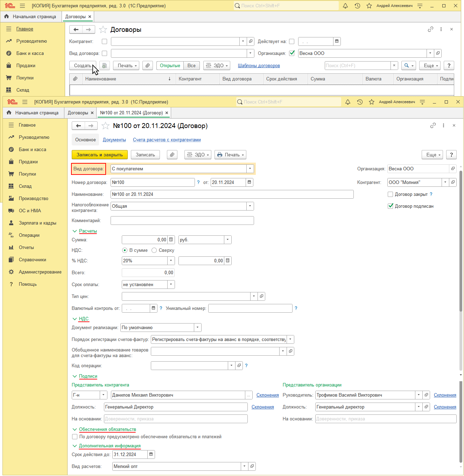Screen dimensions: 464x476
Task: Select НДС Сверху radio option
Action: point(154,250)
